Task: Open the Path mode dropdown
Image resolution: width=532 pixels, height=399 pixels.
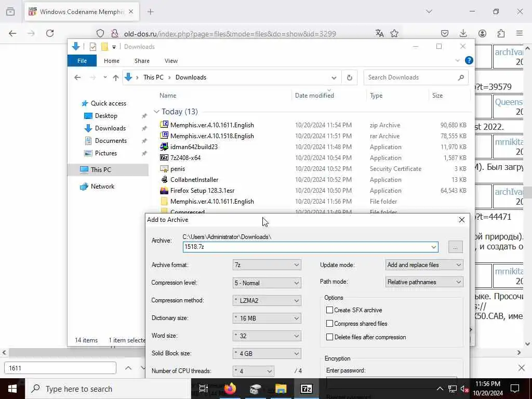Action: [424, 282]
